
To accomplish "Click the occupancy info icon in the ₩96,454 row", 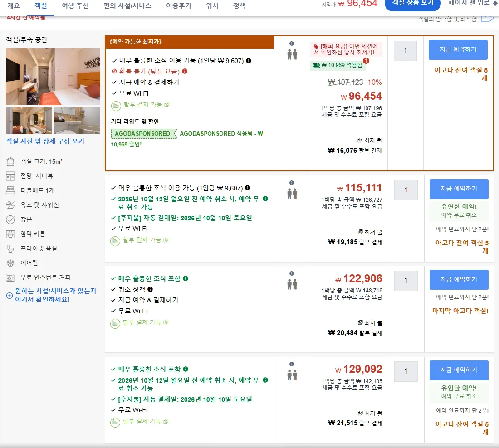I will (x=292, y=44).
